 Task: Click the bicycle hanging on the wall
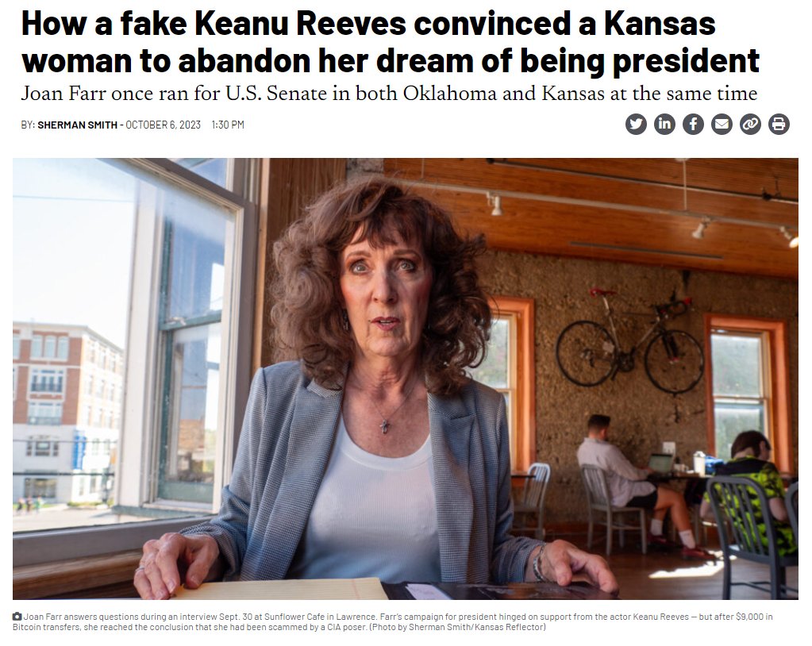point(629,342)
